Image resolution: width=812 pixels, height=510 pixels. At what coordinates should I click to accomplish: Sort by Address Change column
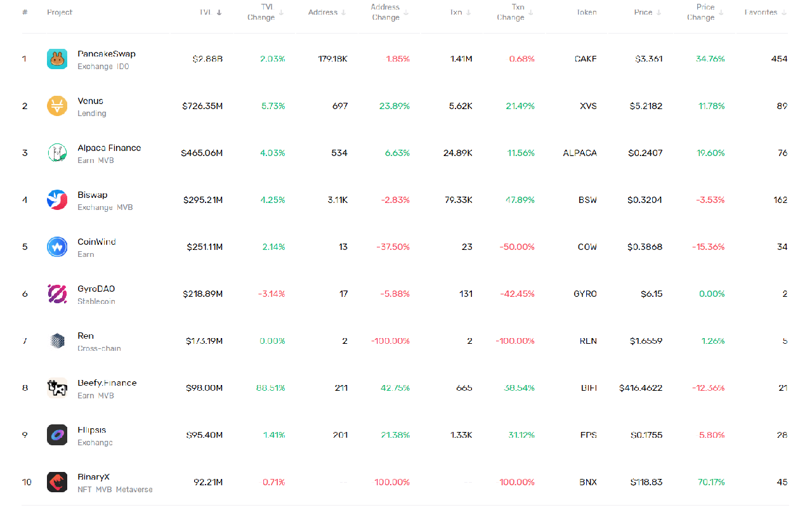[390, 12]
